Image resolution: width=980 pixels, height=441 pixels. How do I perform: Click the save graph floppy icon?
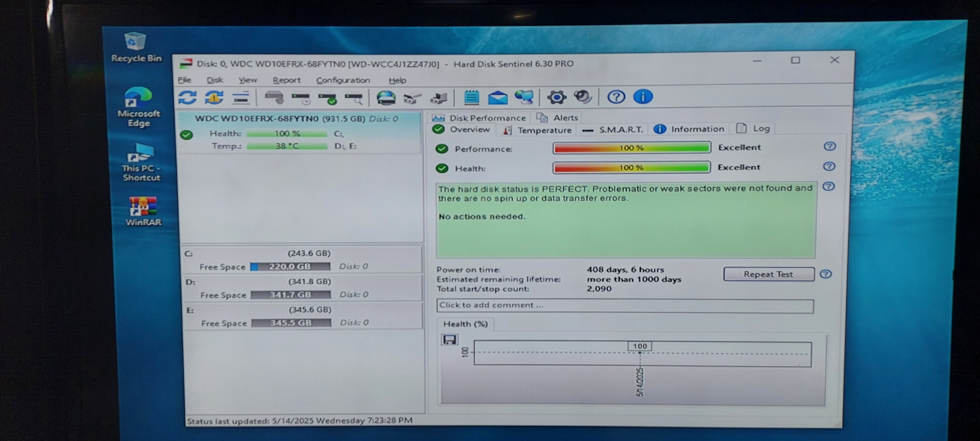tap(449, 340)
